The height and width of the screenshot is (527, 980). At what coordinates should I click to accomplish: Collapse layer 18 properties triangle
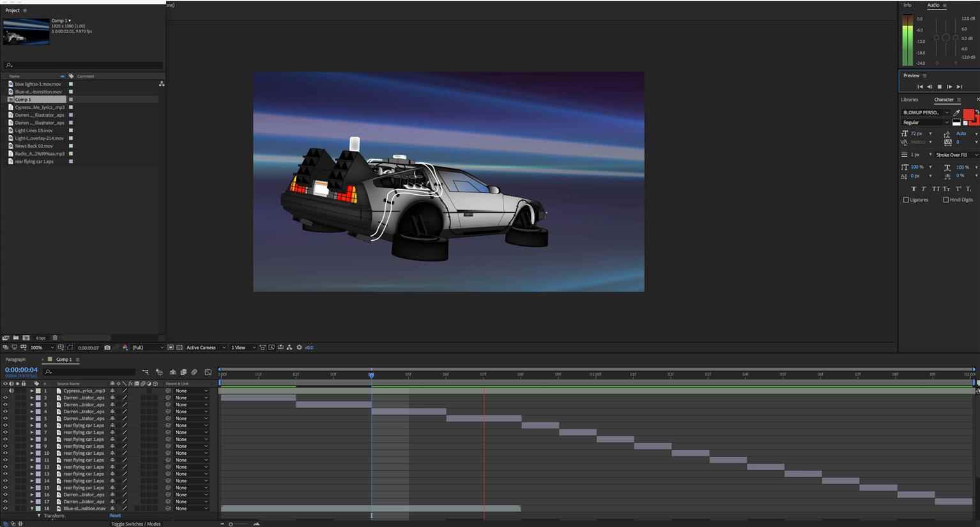pos(32,508)
